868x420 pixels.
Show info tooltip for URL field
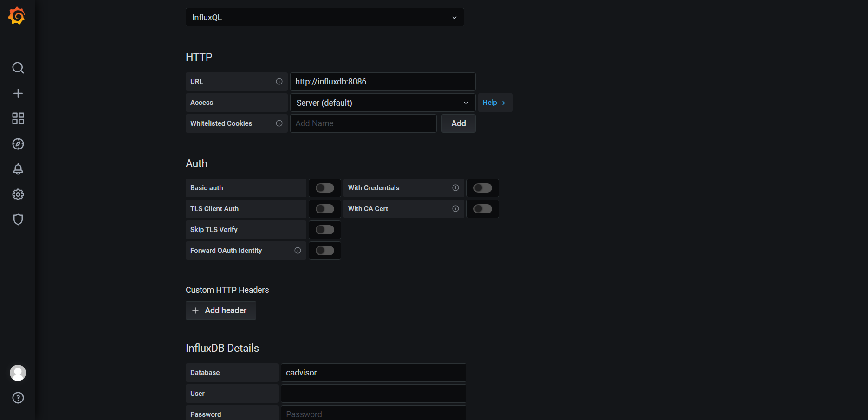tap(279, 82)
